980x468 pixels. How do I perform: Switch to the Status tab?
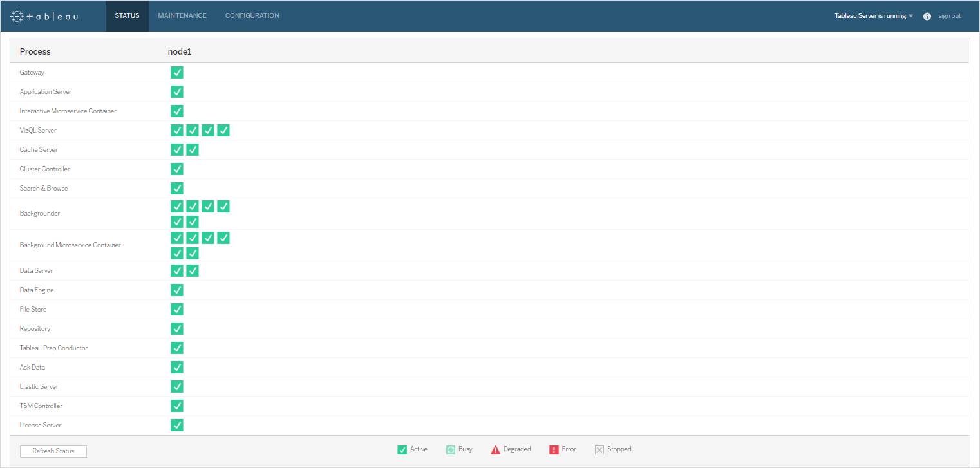pos(127,15)
